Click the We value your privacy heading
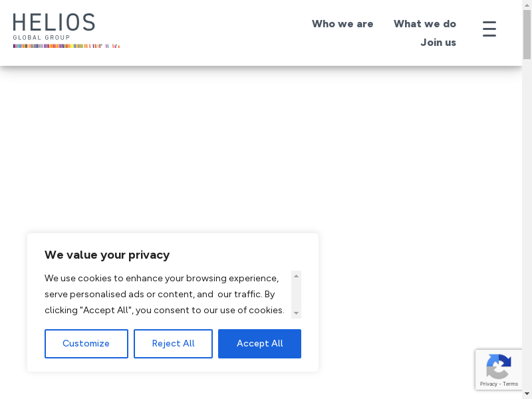Screen dimensions: 532x399 pos(107,255)
